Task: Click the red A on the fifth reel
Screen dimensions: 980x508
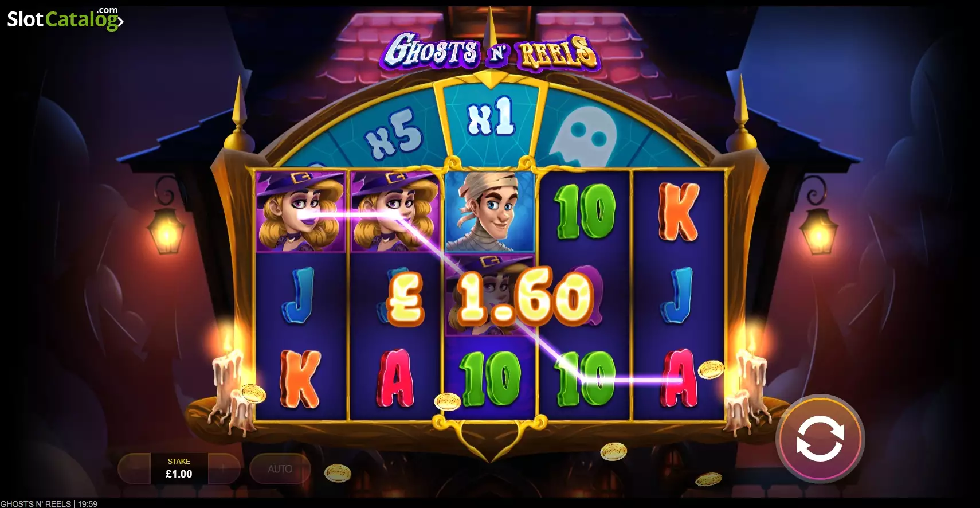Action: point(679,378)
